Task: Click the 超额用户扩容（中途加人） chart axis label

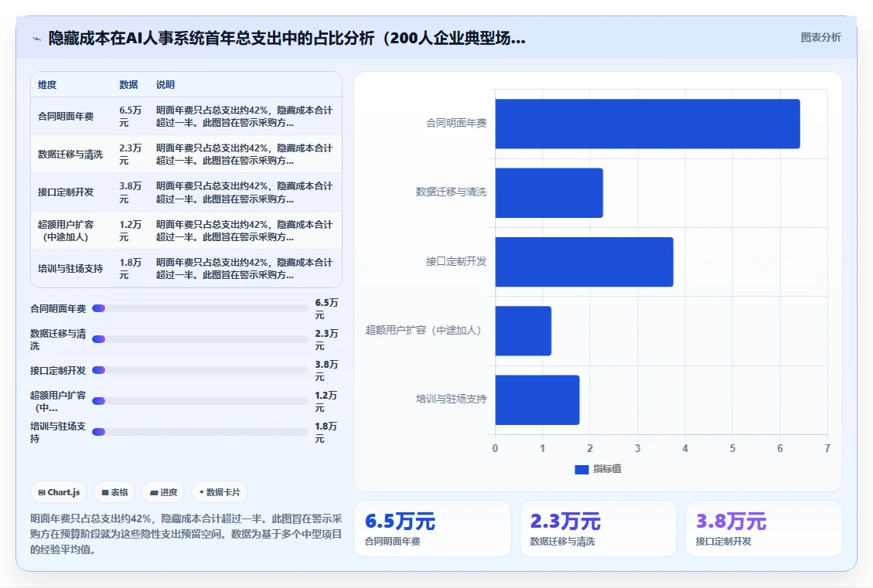Action: click(423, 330)
